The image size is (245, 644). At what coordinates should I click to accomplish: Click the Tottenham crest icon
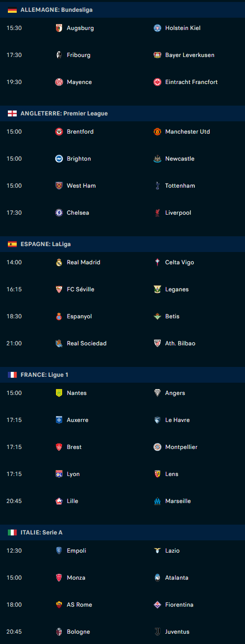[157, 186]
